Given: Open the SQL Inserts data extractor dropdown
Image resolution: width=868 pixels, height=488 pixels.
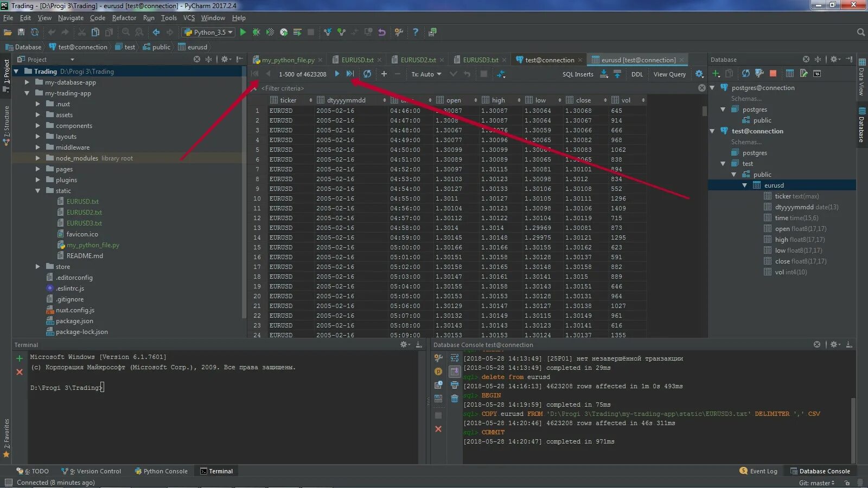Looking at the screenshot, I should click(578, 74).
